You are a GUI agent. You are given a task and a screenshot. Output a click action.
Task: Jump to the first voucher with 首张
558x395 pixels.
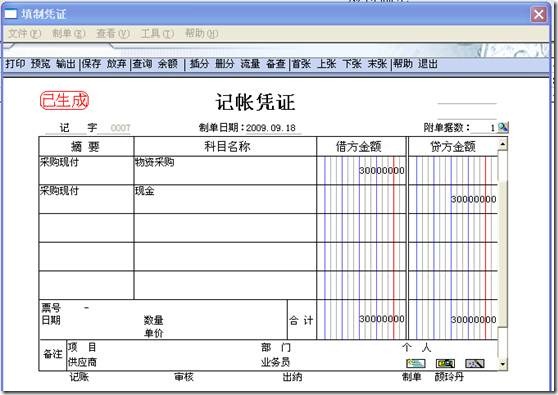tap(301, 64)
